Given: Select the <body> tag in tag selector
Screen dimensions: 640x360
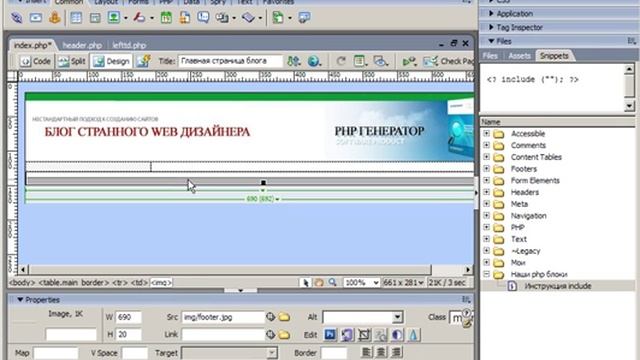Looking at the screenshot, I should [x=22, y=282].
